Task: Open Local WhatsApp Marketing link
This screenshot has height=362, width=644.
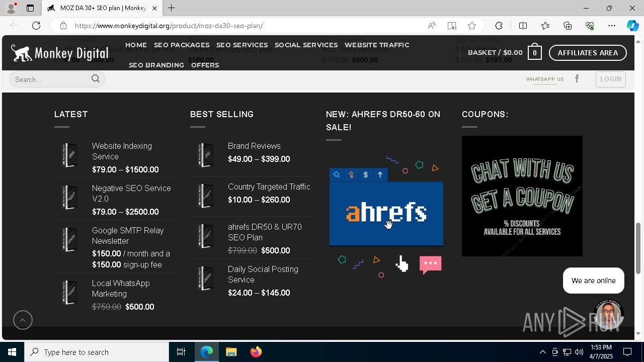Action: [x=121, y=289]
